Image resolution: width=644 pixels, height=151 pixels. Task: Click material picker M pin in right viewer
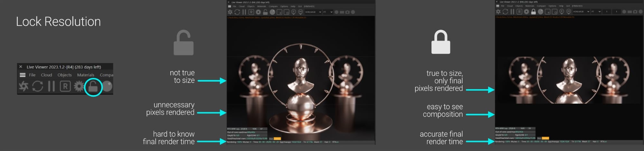569,12
